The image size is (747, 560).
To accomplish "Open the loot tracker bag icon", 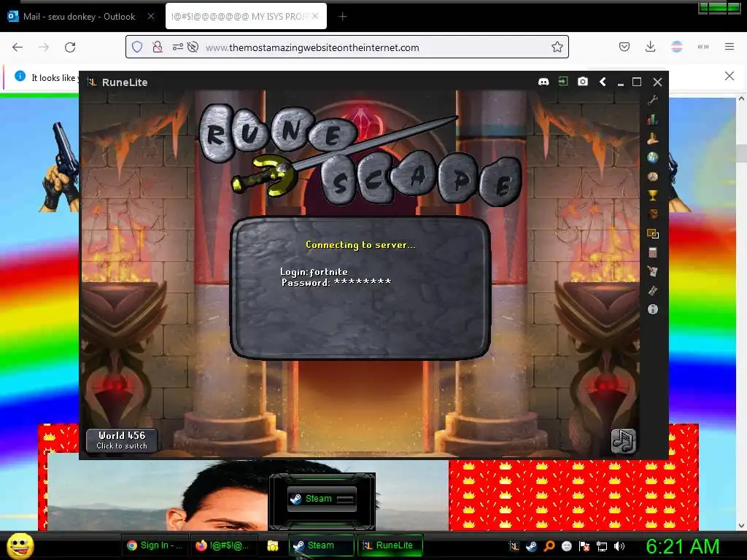I will [x=653, y=214].
